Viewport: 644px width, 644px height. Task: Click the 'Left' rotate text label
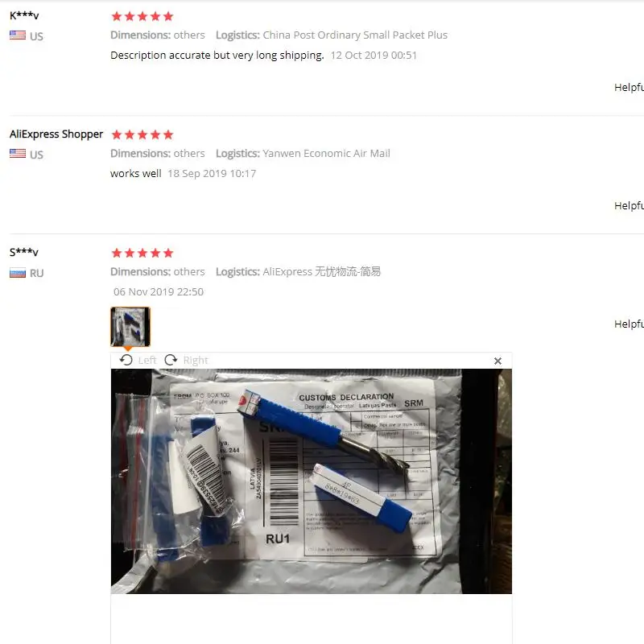coord(147,360)
